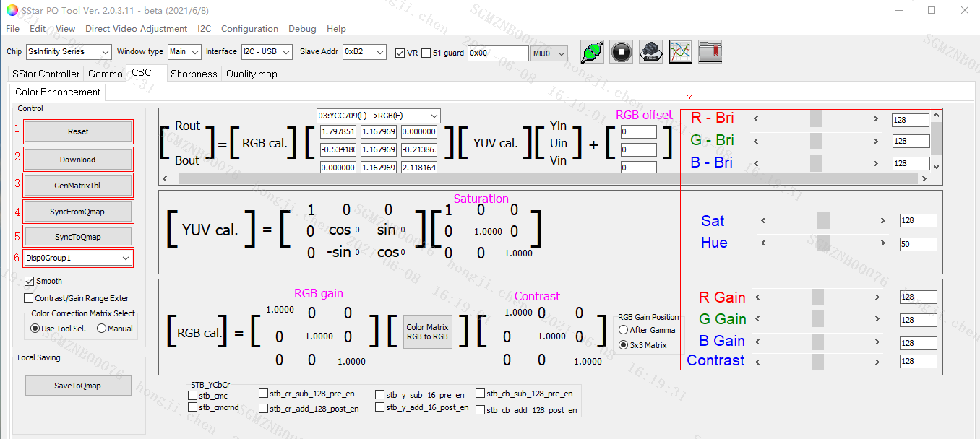Open the REG register tool icon

pos(650,51)
